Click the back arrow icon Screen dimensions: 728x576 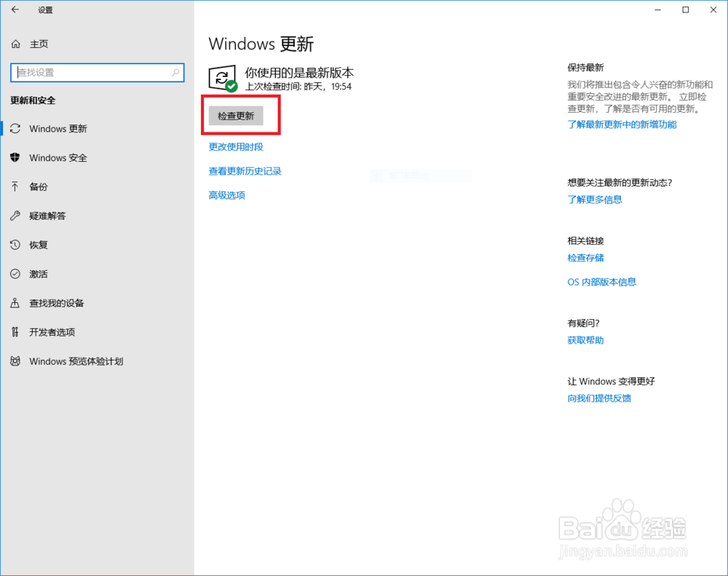tap(15, 10)
